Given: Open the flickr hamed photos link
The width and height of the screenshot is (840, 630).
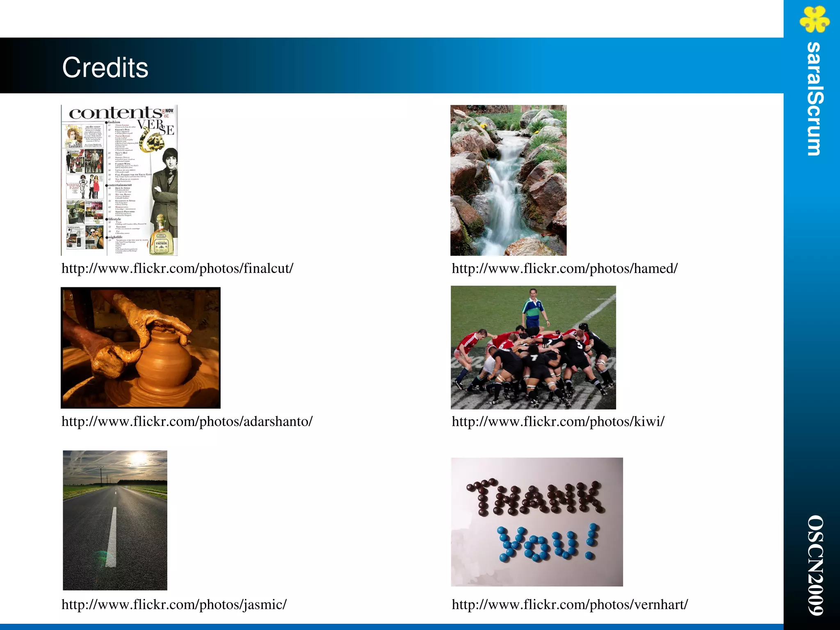Looking at the screenshot, I should tap(564, 268).
